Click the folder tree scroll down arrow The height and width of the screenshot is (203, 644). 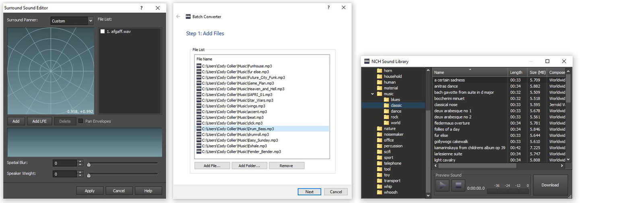pyautogui.click(x=428, y=195)
